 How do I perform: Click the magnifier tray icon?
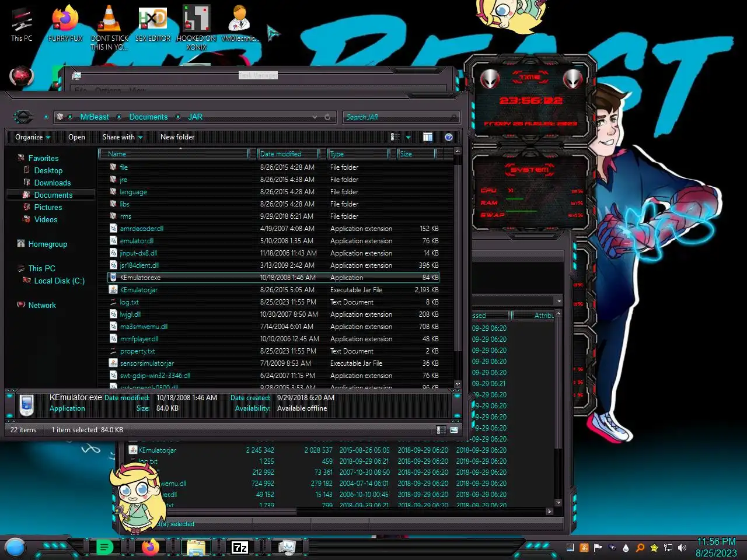[x=640, y=548]
